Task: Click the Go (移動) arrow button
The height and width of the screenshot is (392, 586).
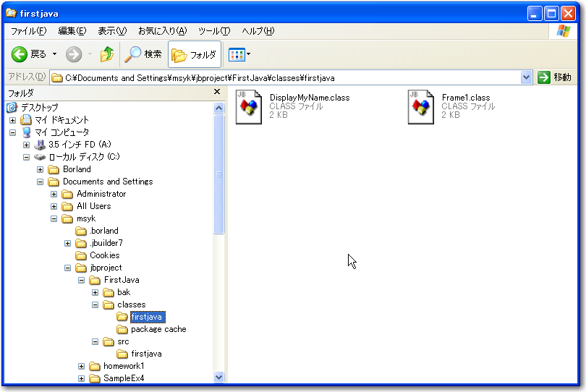Action: coord(545,77)
